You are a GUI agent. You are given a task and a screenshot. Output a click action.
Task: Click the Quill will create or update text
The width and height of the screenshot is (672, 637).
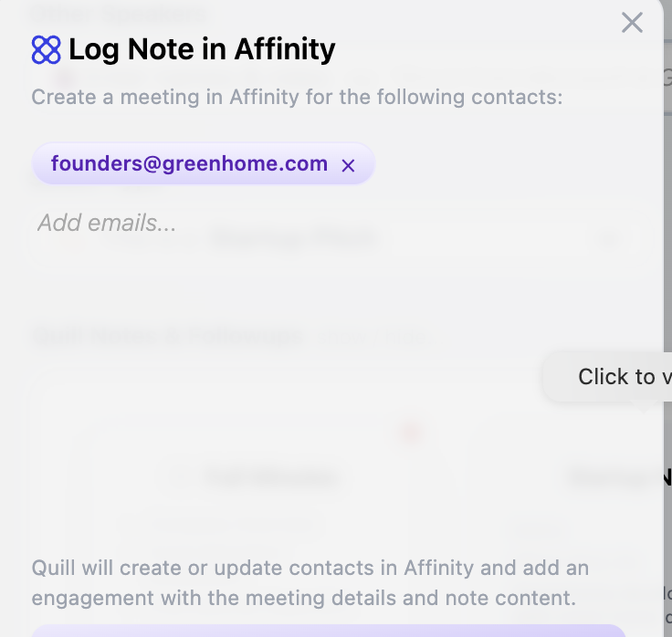click(x=310, y=568)
